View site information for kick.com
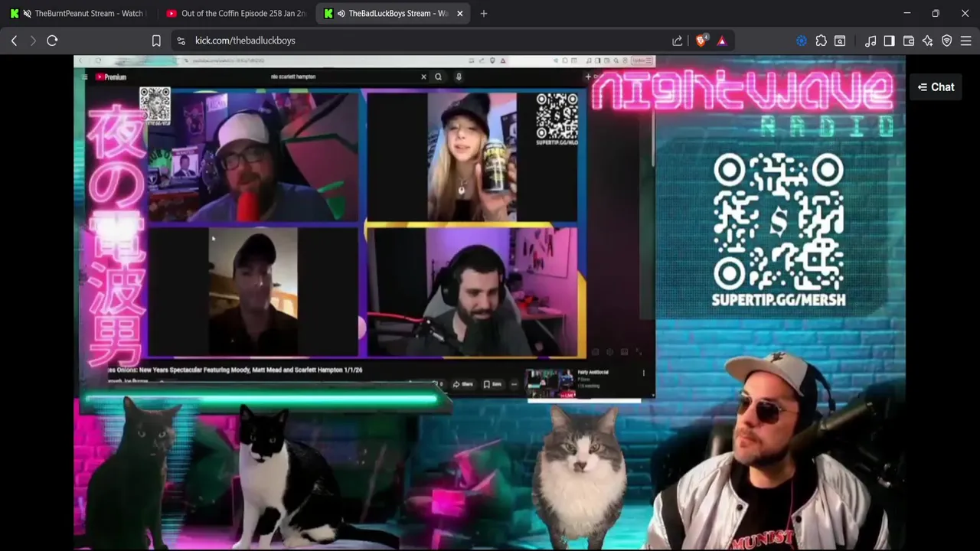The image size is (980, 551). click(x=181, y=41)
